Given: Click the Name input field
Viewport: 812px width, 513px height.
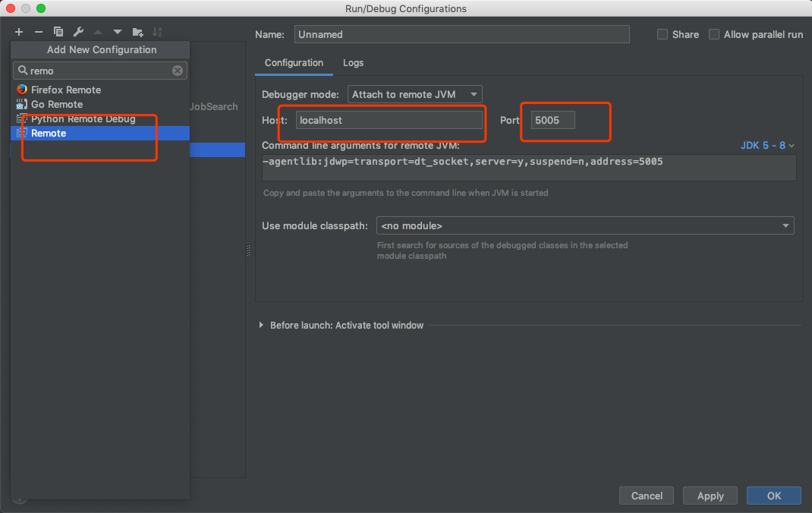Looking at the screenshot, I should pos(462,34).
